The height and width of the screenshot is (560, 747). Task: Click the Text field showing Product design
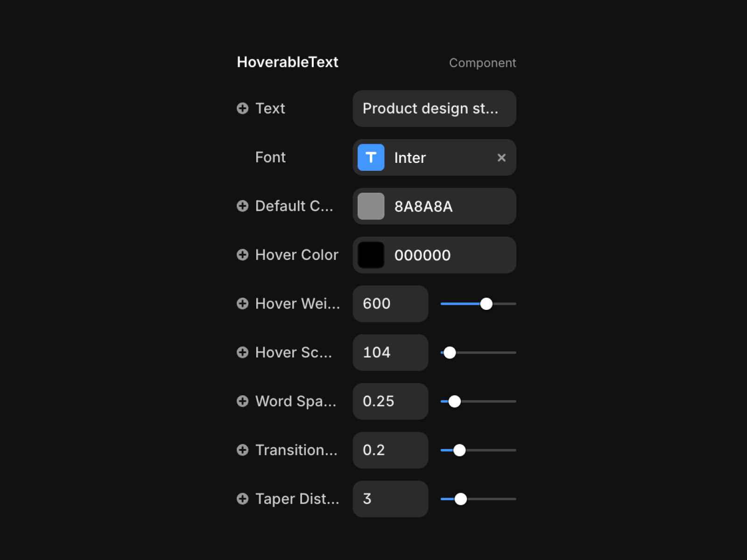tap(434, 108)
